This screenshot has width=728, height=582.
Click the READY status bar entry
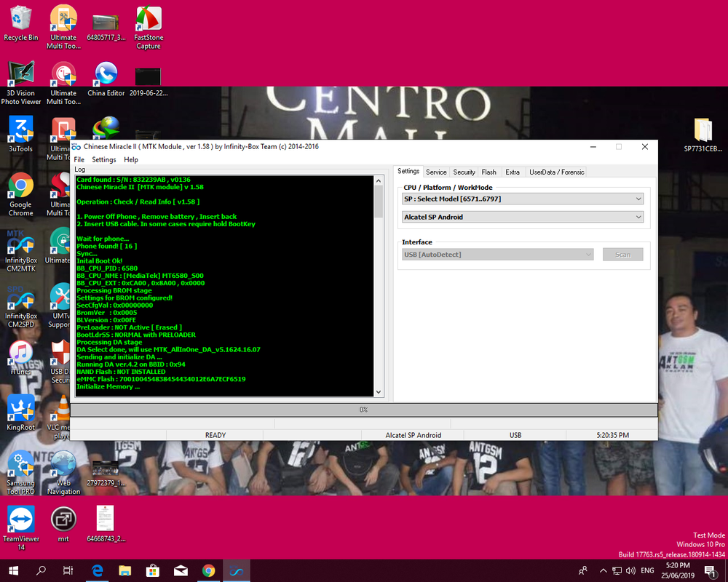(x=215, y=435)
